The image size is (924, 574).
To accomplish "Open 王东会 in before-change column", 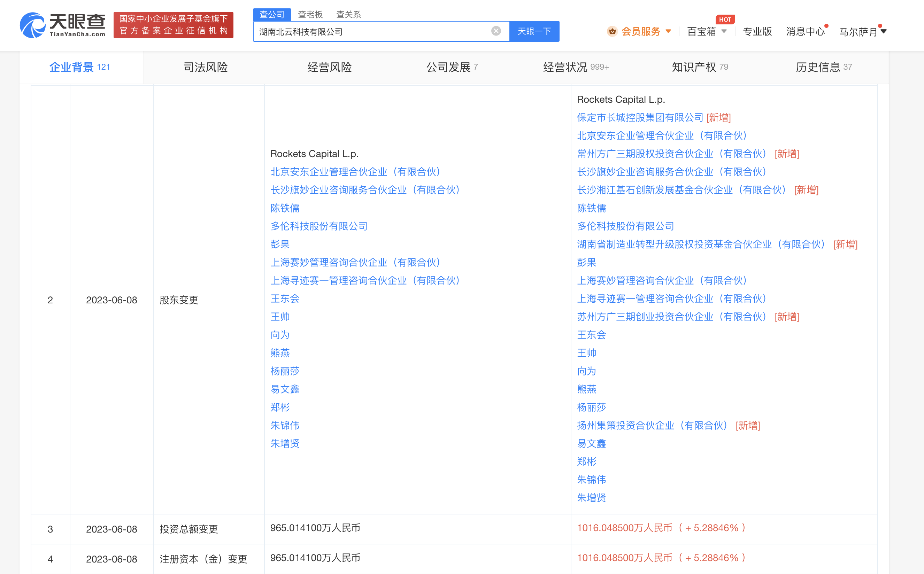I will pos(285,299).
